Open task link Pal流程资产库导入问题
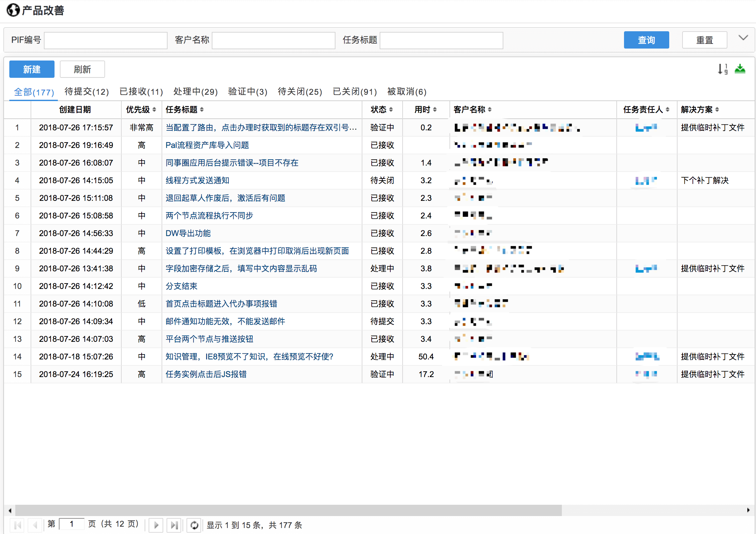The height and width of the screenshot is (534, 756). (207, 145)
